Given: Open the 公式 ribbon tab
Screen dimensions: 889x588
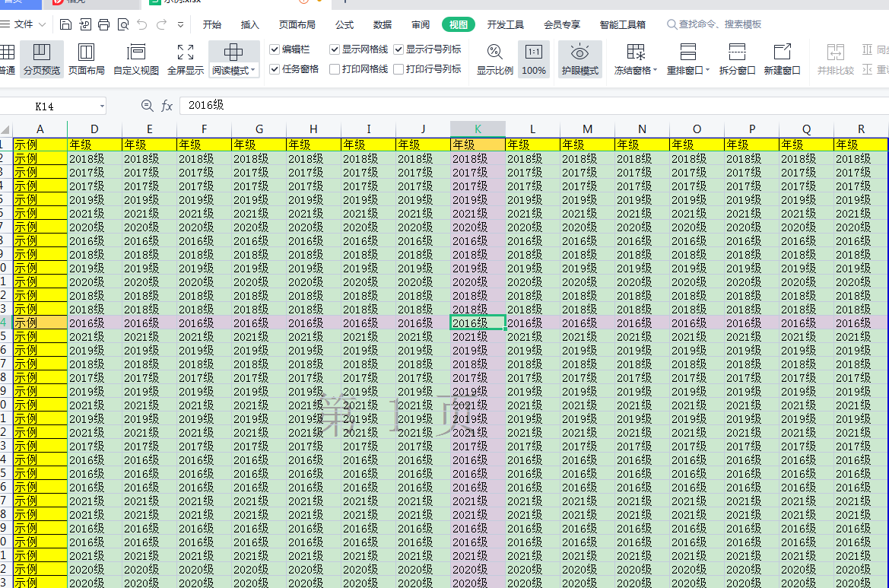Looking at the screenshot, I should tap(344, 24).
